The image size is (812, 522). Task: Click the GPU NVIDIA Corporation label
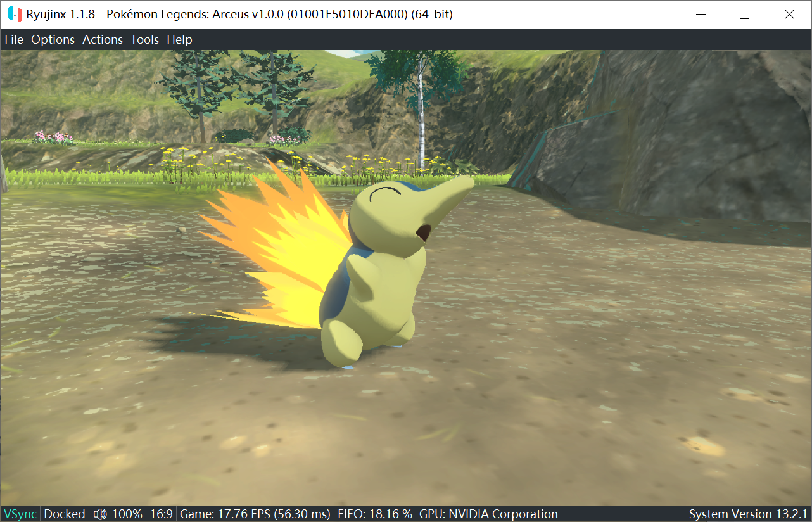(488, 514)
